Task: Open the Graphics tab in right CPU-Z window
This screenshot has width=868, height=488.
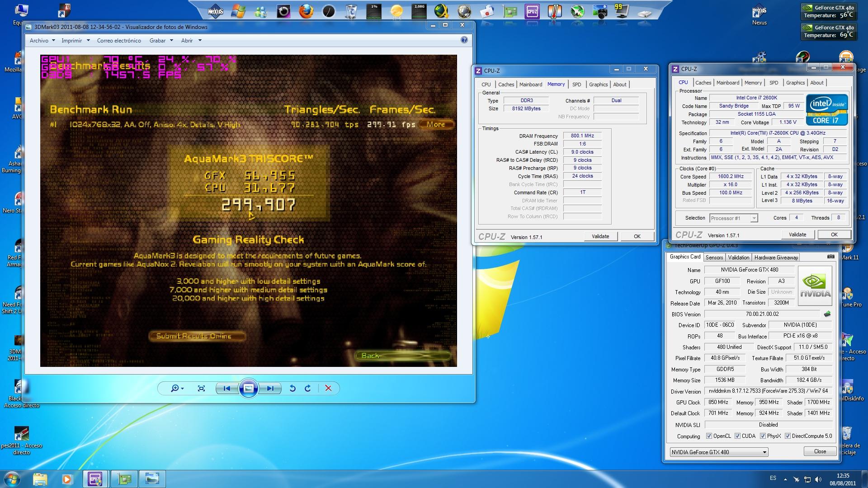Action: (795, 83)
